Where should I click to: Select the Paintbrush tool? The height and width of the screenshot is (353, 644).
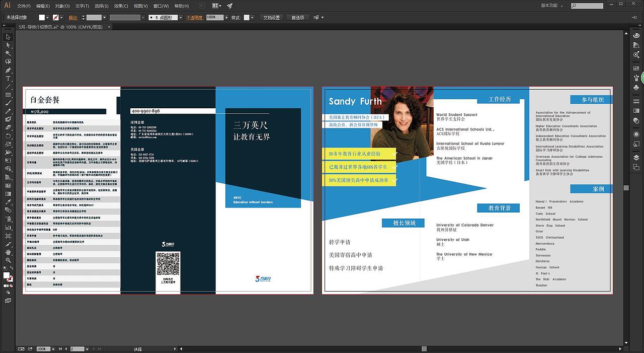pos(8,103)
